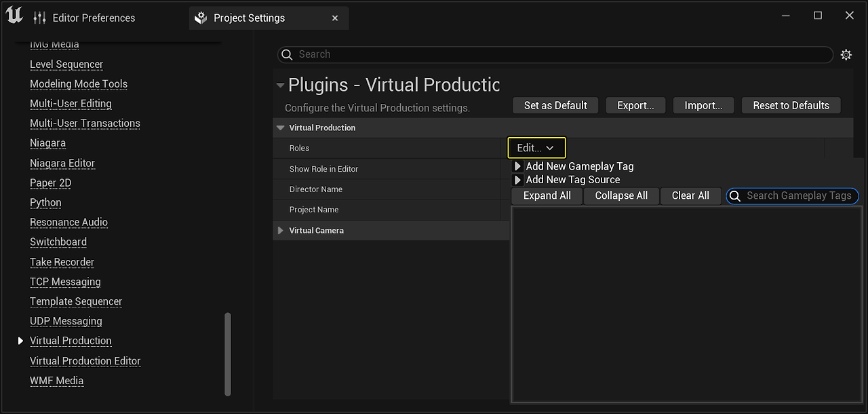Image resolution: width=868 pixels, height=414 pixels.
Task: Select Virtual Production in the sidebar
Action: coord(71,341)
